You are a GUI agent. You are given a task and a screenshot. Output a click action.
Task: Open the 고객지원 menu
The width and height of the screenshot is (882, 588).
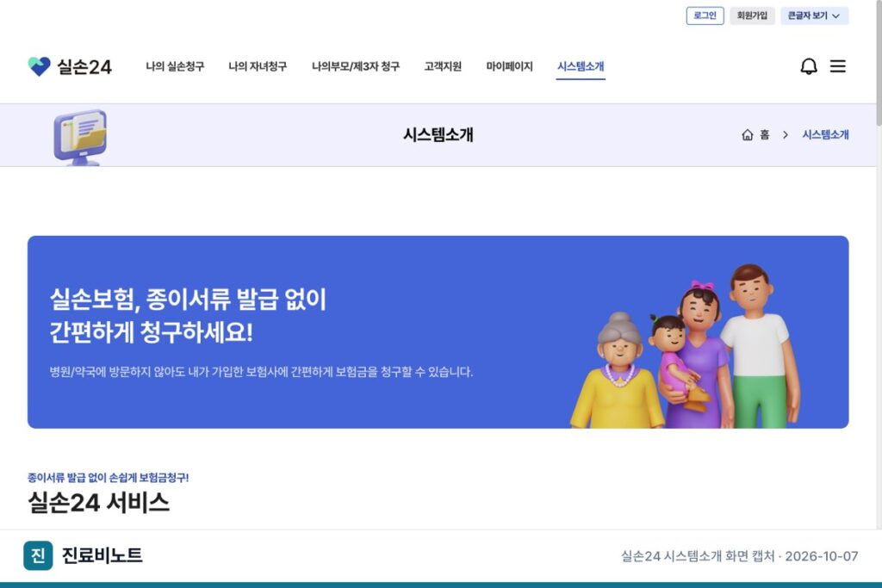[443, 66]
